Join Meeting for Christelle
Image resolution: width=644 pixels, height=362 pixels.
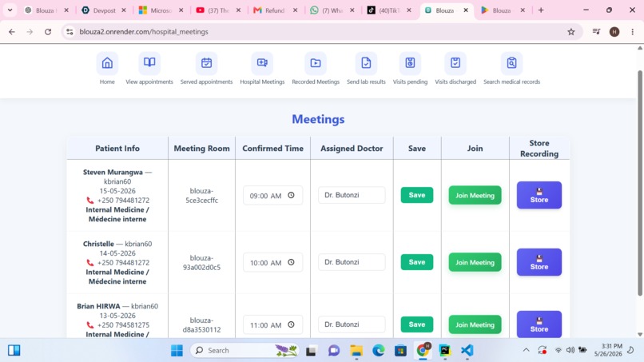click(475, 262)
